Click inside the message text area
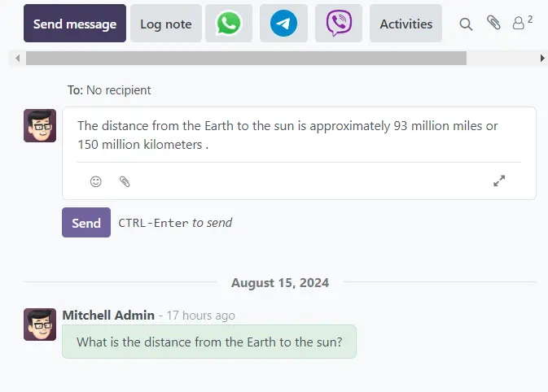 coord(299,136)
